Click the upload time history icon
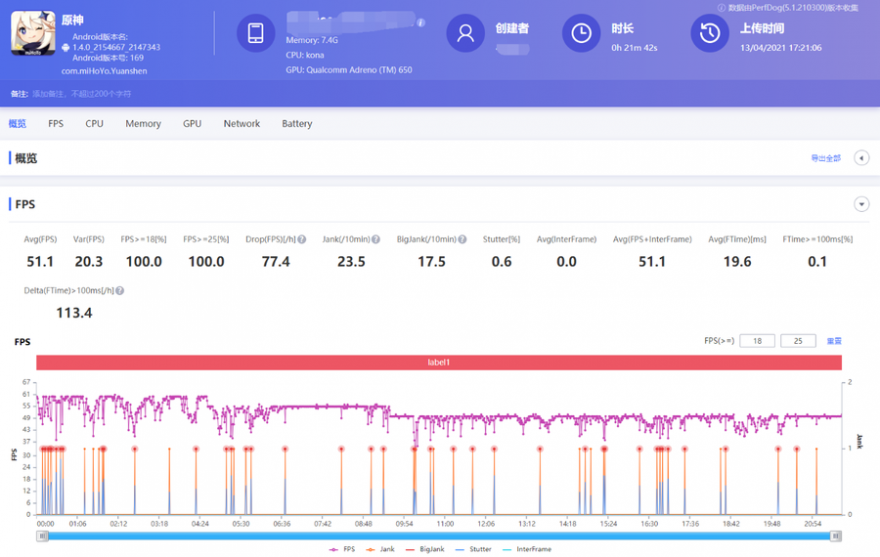This screenshot has height=557, width=880. click(709, 33)
